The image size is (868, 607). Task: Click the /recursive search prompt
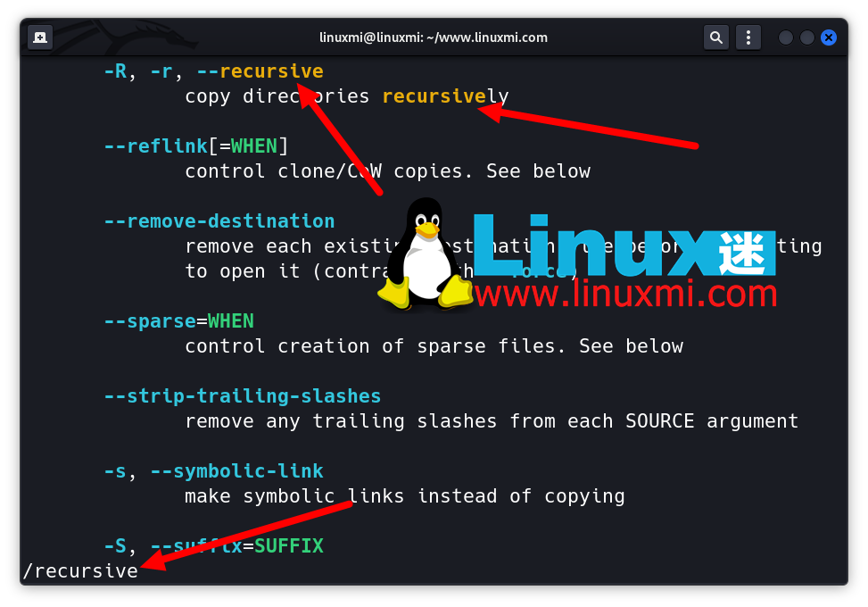pyautogui.click(x=80, y=570)
